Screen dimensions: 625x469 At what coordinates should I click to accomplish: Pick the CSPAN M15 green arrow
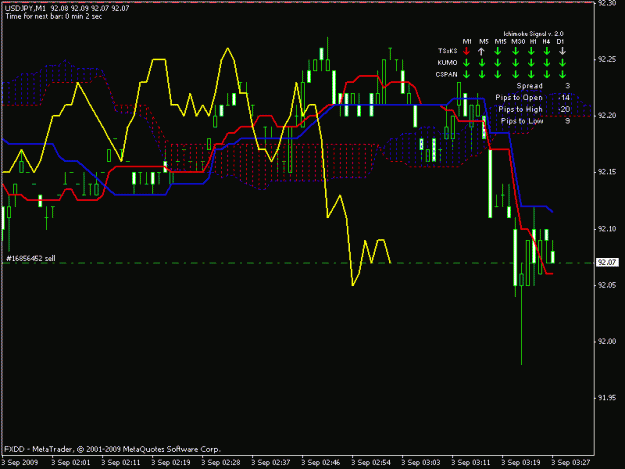[x=497, y=75]
